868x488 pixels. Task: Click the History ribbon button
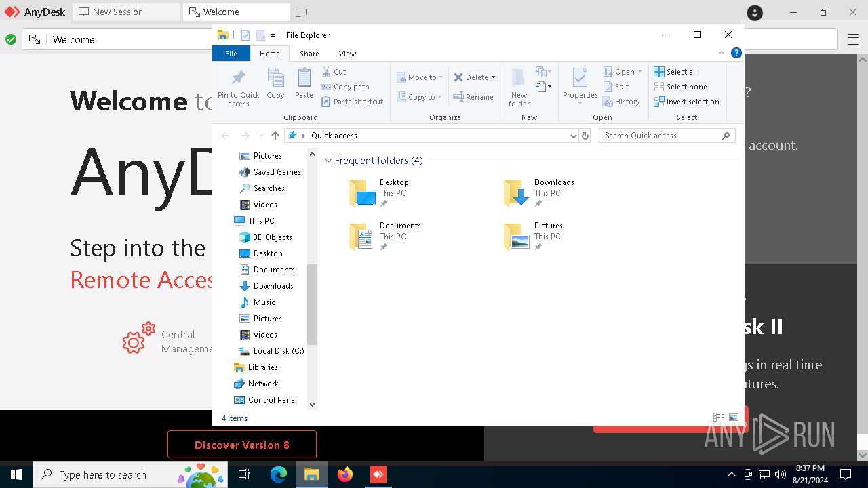coord(622,102)
